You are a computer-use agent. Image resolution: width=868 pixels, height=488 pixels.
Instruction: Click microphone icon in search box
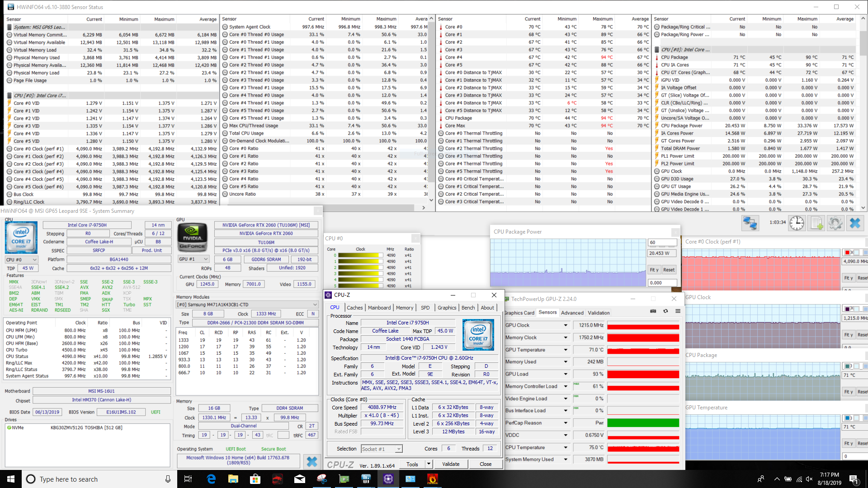(168, 479)
